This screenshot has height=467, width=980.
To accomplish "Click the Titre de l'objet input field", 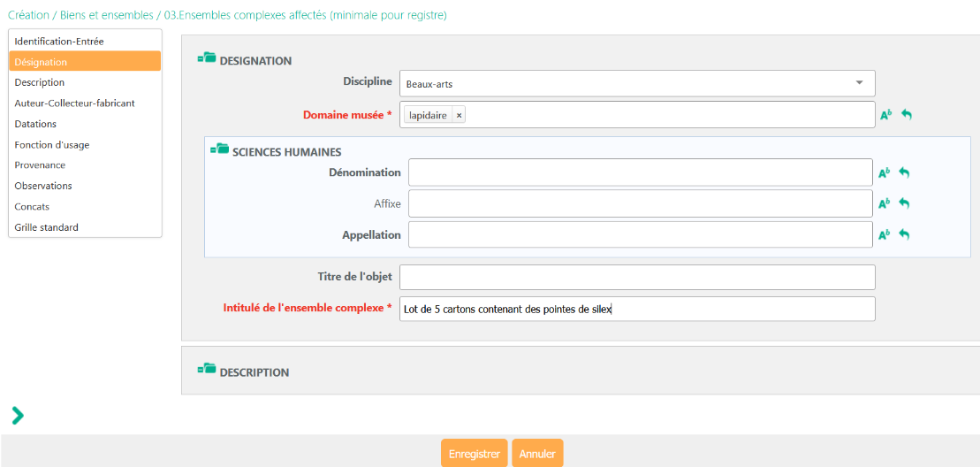I will tap(636, 277).
